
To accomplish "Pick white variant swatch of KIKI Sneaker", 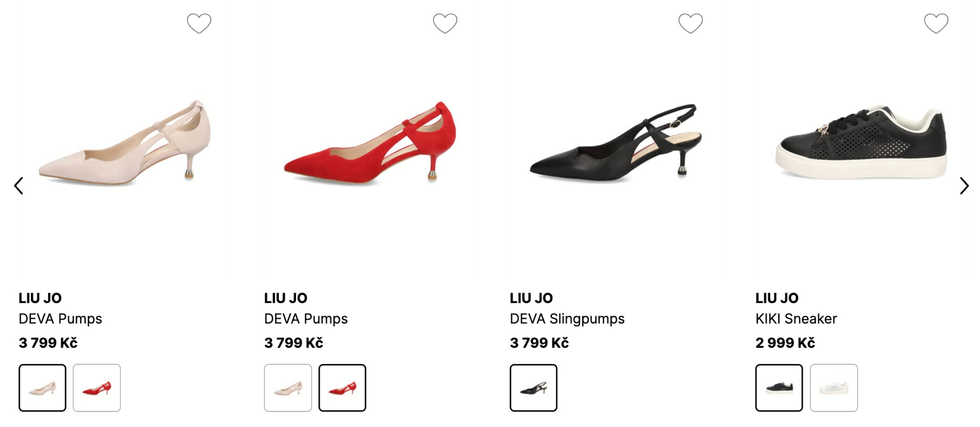I will pyautogui.click(x=834, y=388).
